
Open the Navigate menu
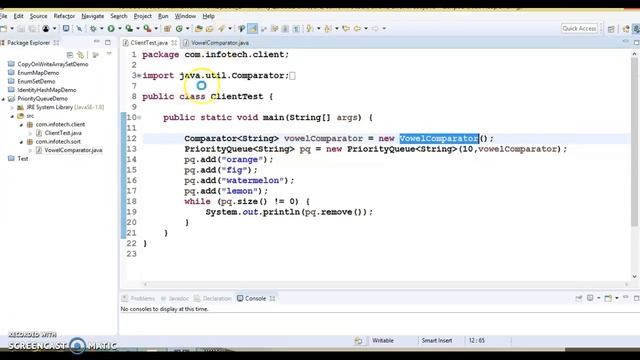tap(93, 16)
